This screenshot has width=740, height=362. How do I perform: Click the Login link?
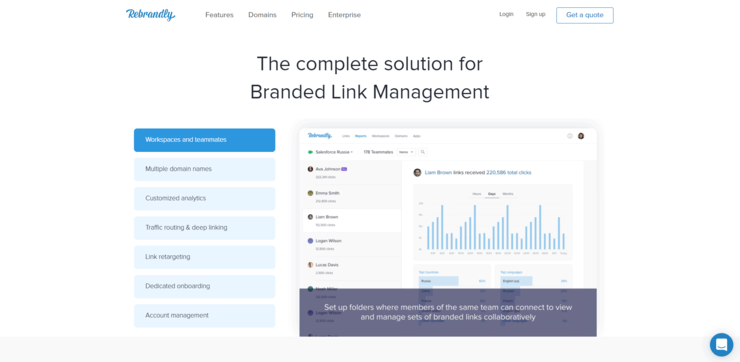(506, 14)
